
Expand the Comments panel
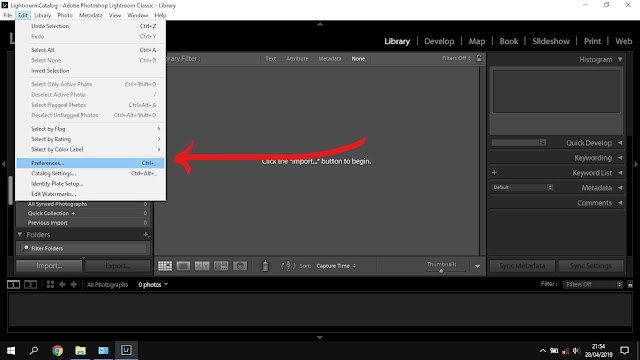(620, 202)
